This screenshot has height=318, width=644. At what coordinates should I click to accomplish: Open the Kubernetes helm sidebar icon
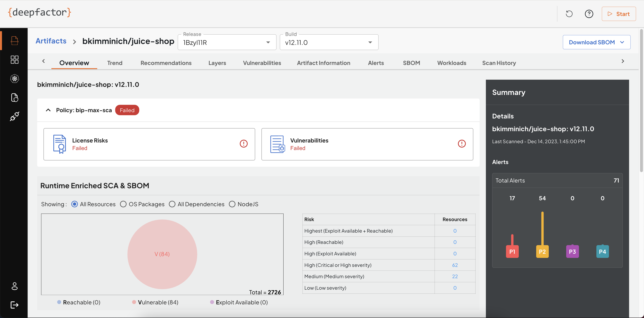[15, 79]
